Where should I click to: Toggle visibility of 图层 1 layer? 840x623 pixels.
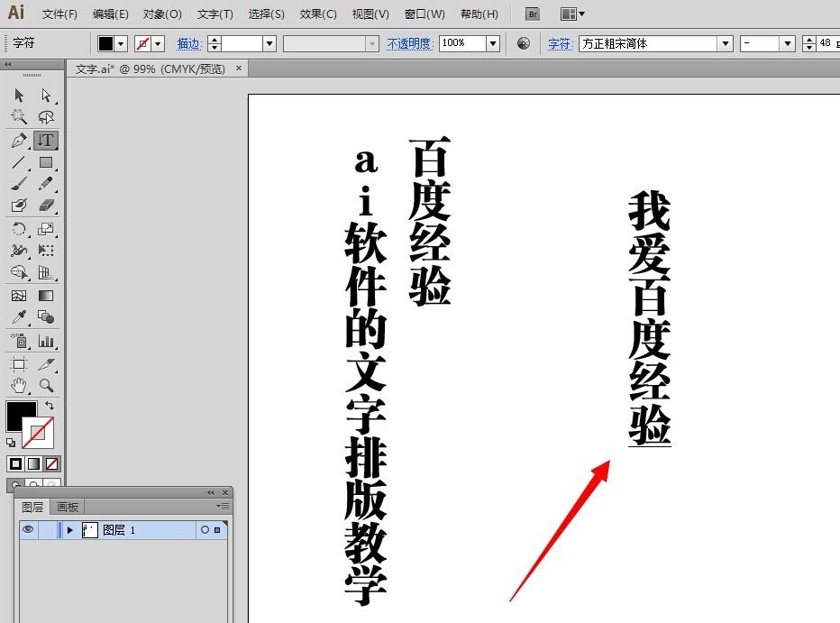click(x=28, y=530)
